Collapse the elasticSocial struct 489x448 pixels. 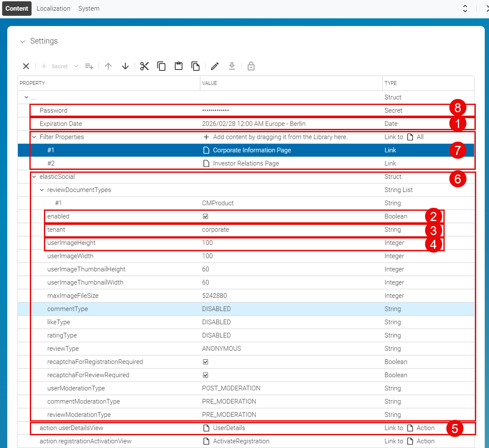pyautogui.click(x=34, y=177)
